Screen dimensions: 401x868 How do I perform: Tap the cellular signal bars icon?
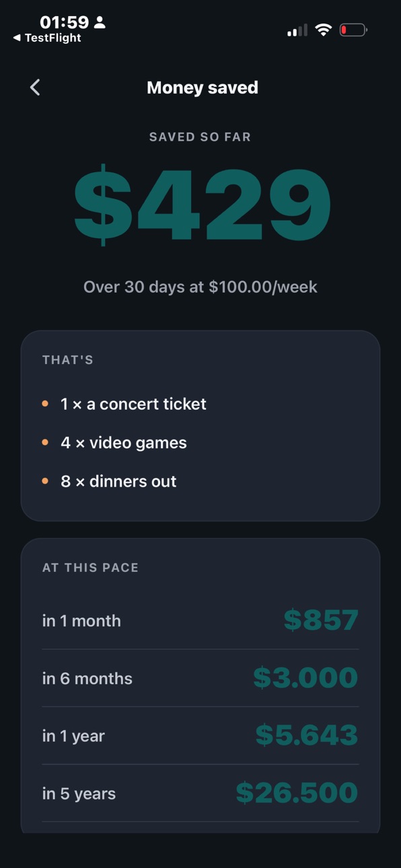(297, 30)
